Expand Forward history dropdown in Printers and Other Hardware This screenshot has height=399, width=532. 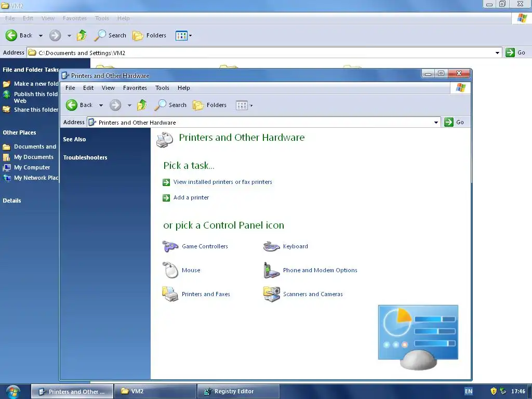click(x=129, y=105)
